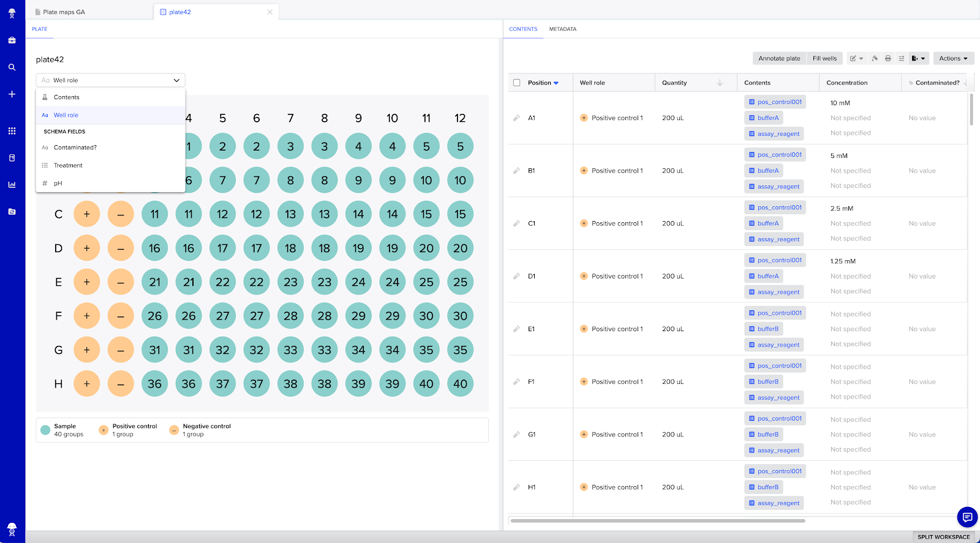Choose Well role in the dropdown list

pyautogui.click(x=110, y=115)
